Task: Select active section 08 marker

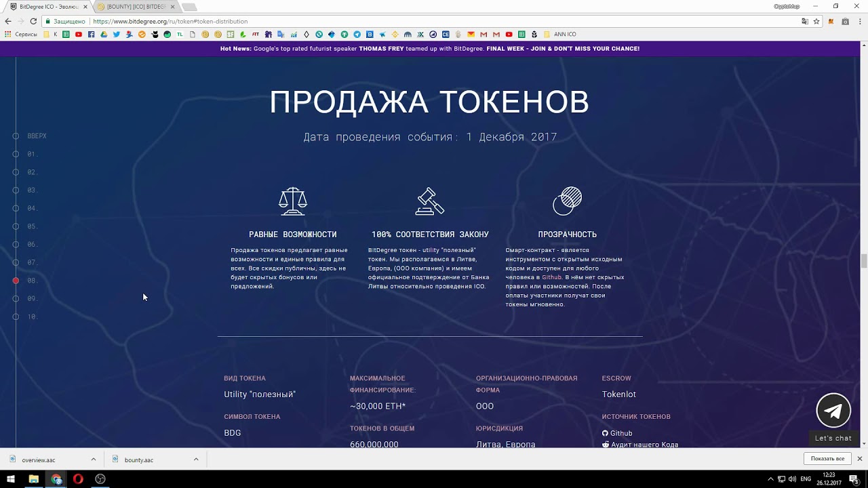Action: coord(16,281)
